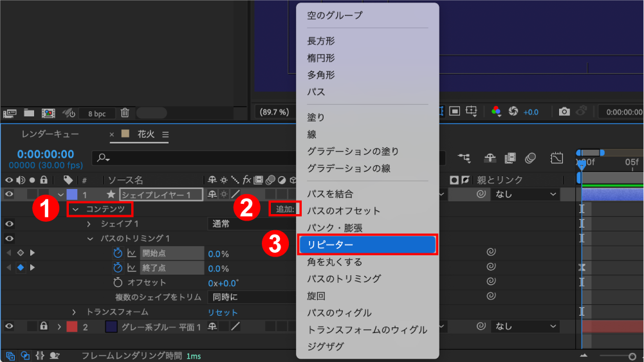Viewport: 644px width, 362px height.
Task: Toggle the 終了点 keyframe diamond
Action: pos(21,267)
